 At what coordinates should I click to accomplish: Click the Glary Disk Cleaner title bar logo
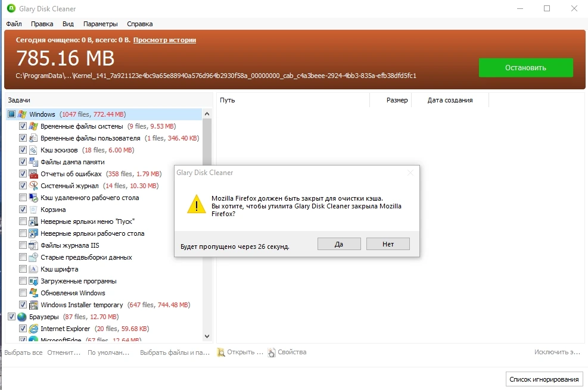tap(11, 8)
